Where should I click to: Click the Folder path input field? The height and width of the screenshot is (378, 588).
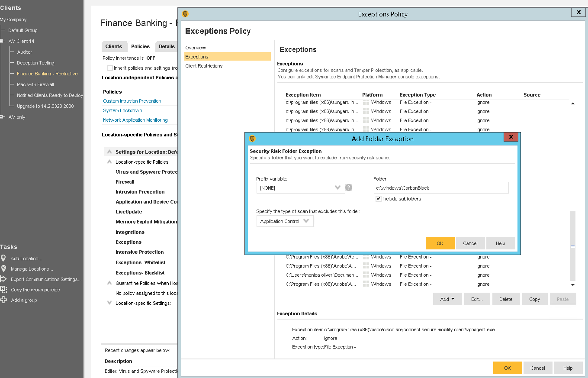[441, 187]
